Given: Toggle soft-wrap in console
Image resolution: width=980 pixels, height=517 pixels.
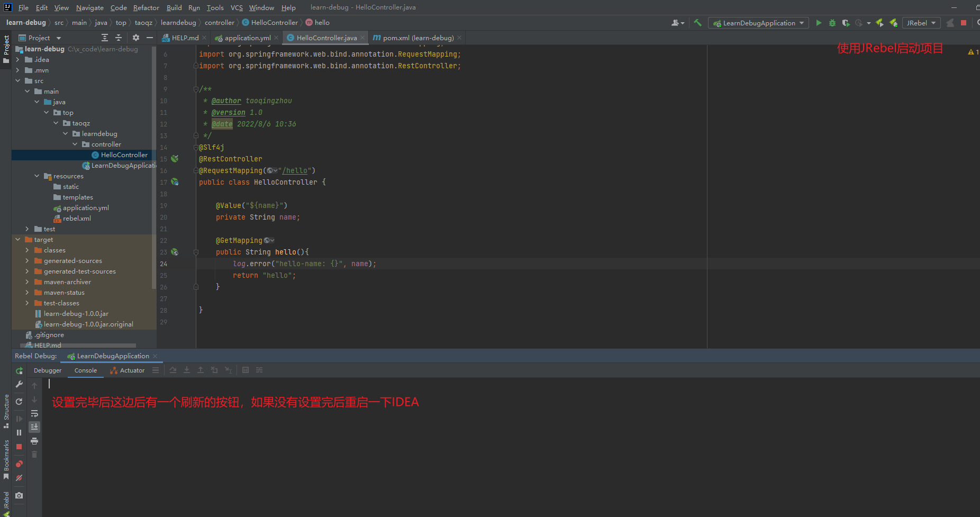Looking at the screenshot, I should click(34, 413).
